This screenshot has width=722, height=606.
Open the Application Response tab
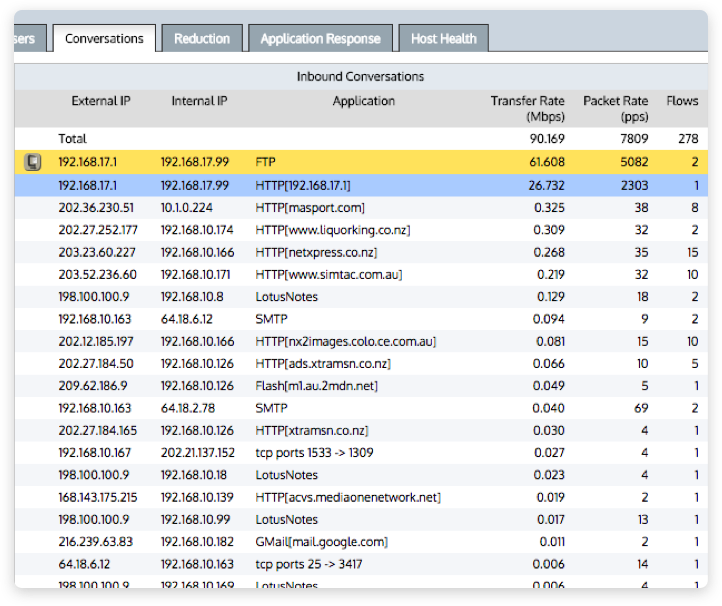click(320, 39)
